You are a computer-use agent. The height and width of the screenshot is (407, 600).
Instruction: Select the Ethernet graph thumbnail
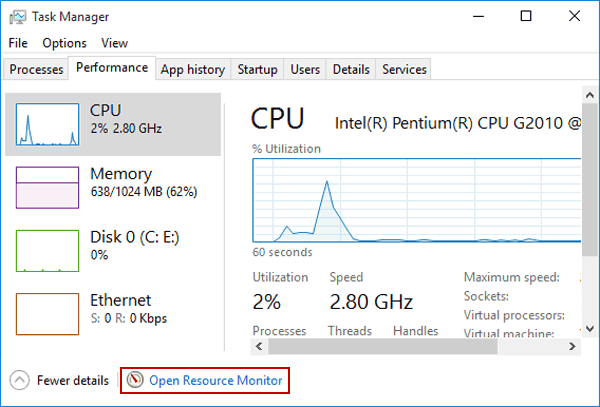(x=47, y=314)
